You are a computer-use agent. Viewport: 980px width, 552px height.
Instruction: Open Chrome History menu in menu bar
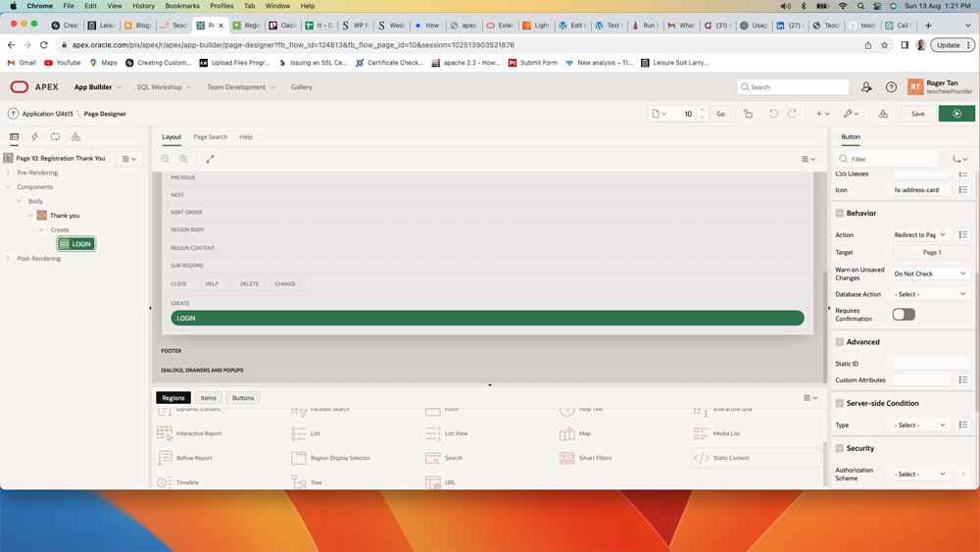click(x=143, y=6)
